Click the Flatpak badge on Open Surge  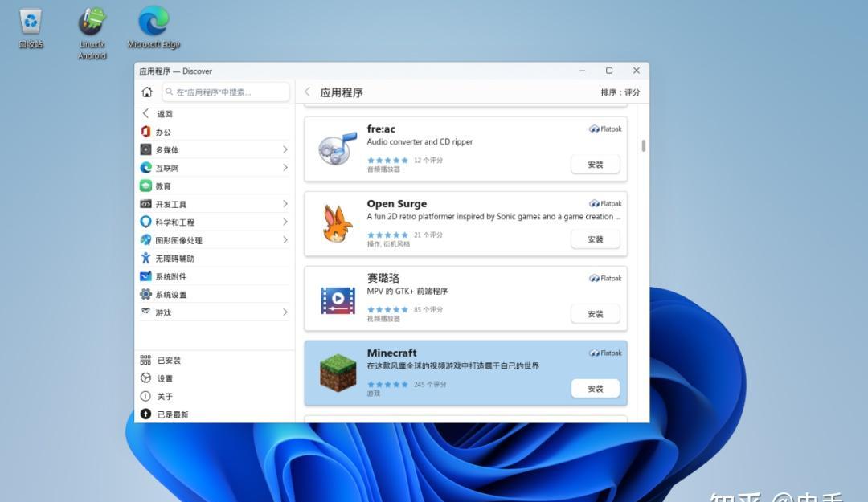(x=605, y=204)
